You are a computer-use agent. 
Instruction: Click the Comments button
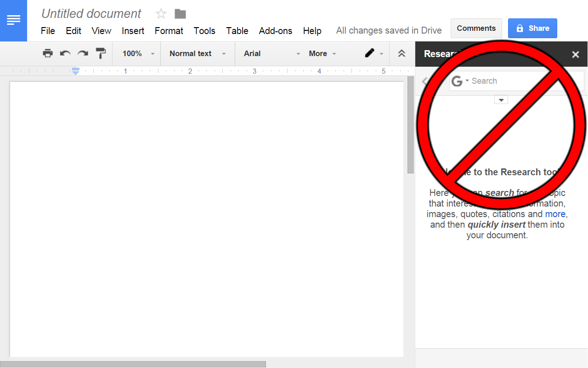pyautogui.click(x=476, y=28)
